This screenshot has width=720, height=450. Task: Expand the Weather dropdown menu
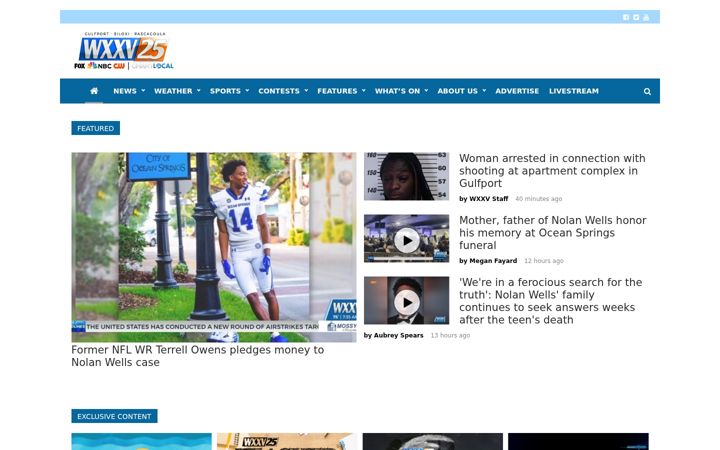177,91
